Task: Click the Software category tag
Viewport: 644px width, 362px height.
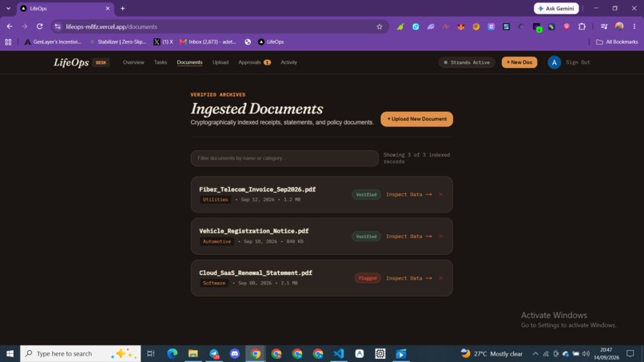Action: point(214,283)
